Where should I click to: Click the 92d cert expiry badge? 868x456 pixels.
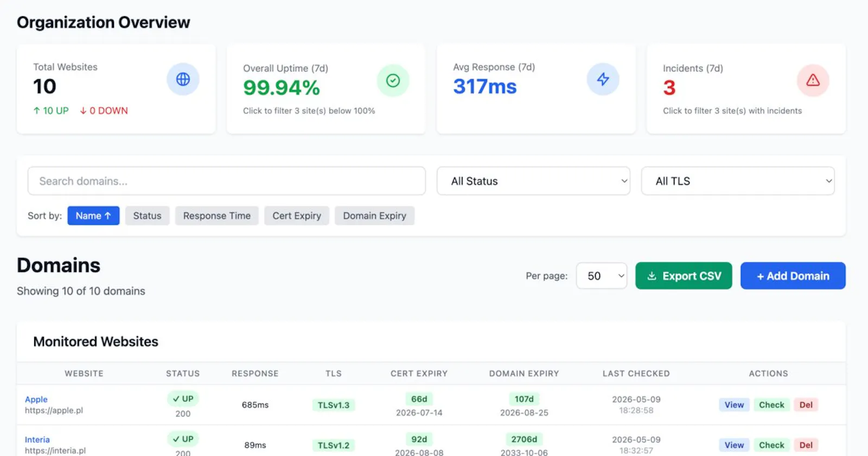[419, 439]
